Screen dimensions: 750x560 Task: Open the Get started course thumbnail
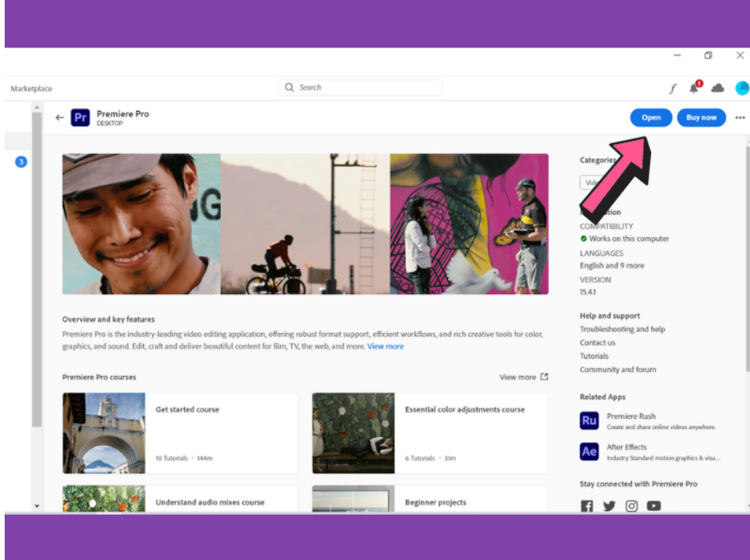click(x=104, y=433)
